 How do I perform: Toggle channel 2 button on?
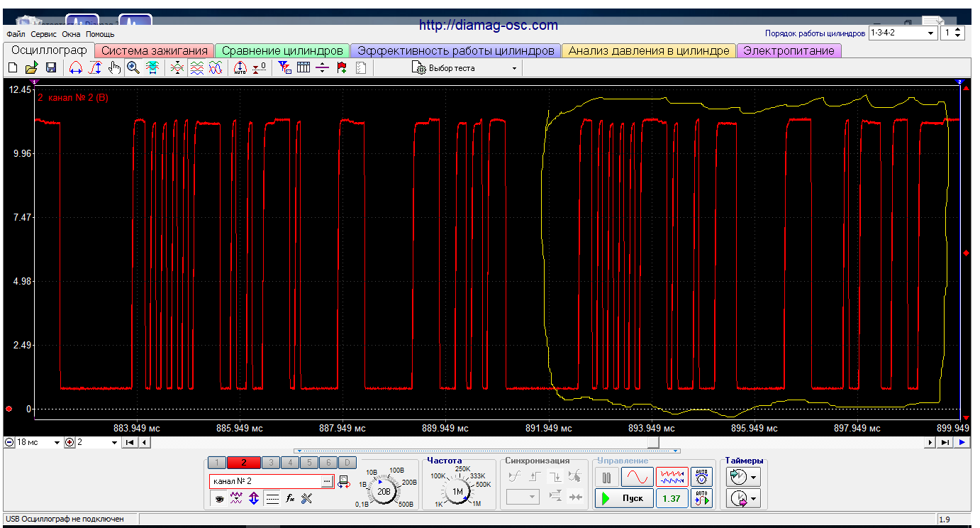pos(244,463)
